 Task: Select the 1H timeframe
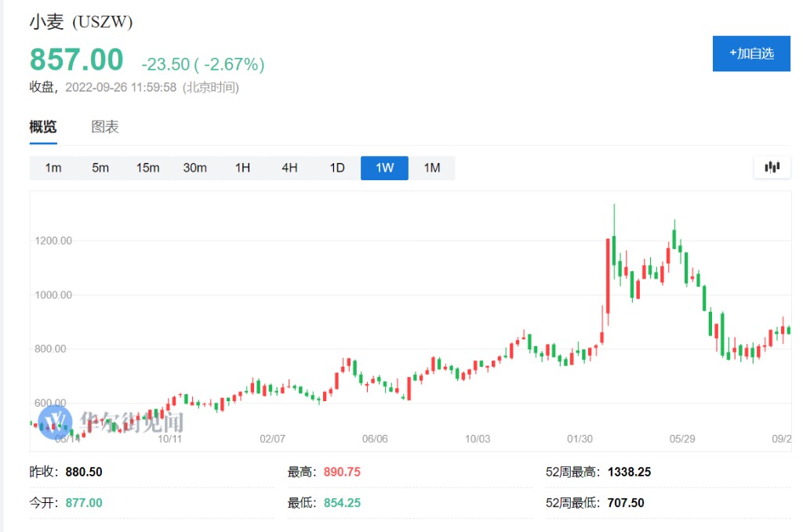point(242,168)
